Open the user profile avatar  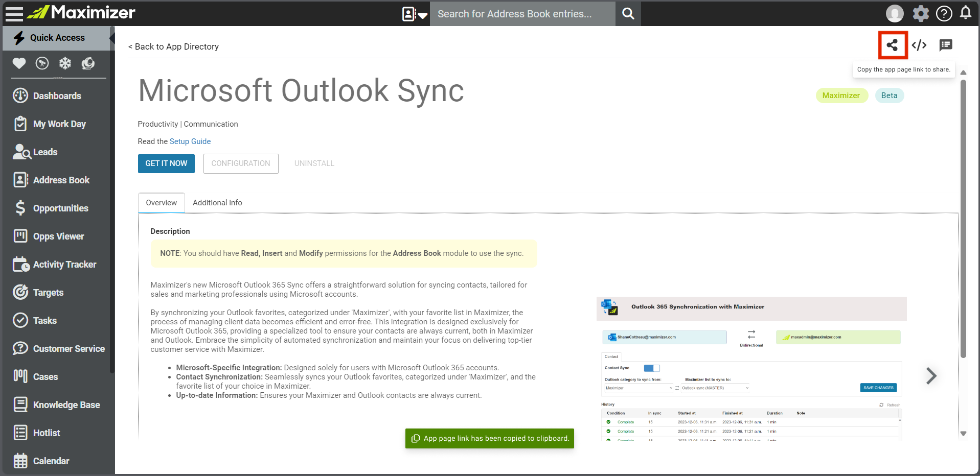point(895,13)
